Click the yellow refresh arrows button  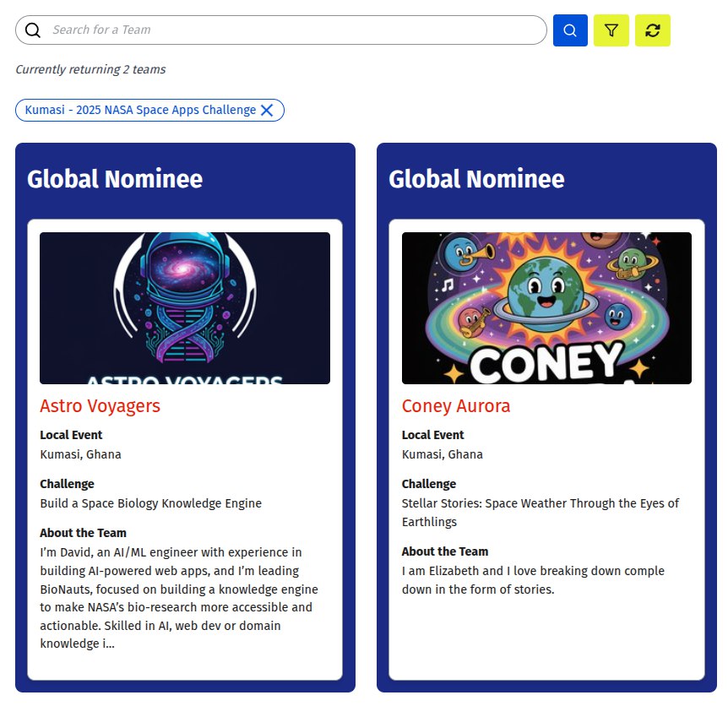click(652, 30)
